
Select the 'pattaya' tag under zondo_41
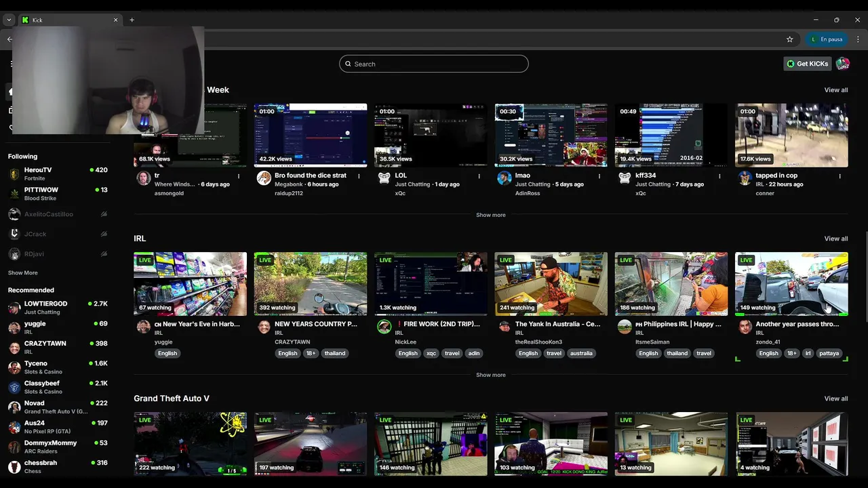click(829, 353)
